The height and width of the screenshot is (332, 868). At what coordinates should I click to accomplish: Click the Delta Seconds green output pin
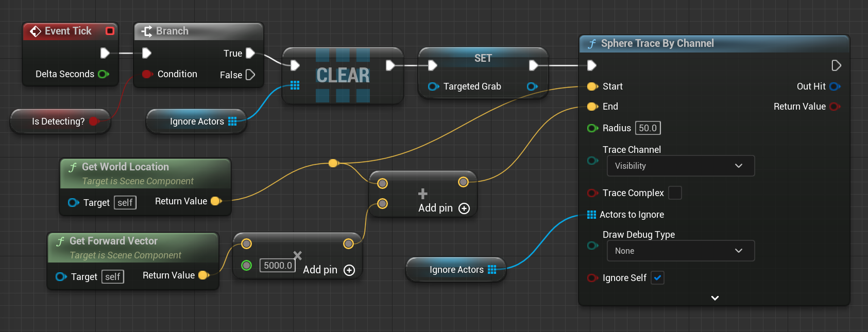point(103,74)
